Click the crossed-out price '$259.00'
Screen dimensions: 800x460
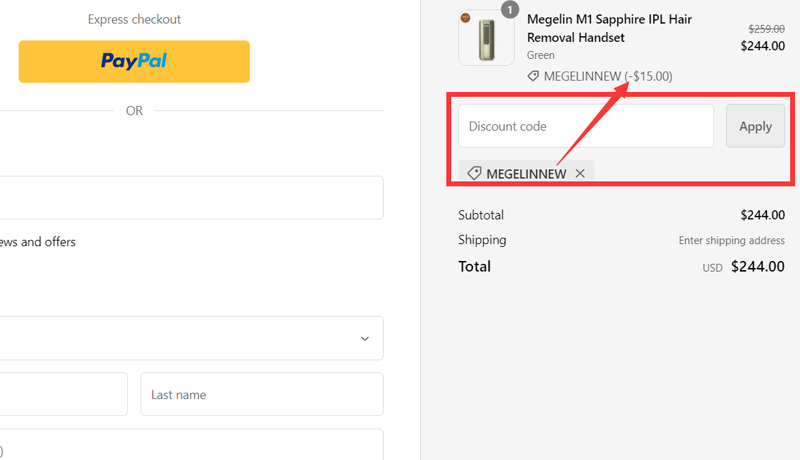[766, 29]
